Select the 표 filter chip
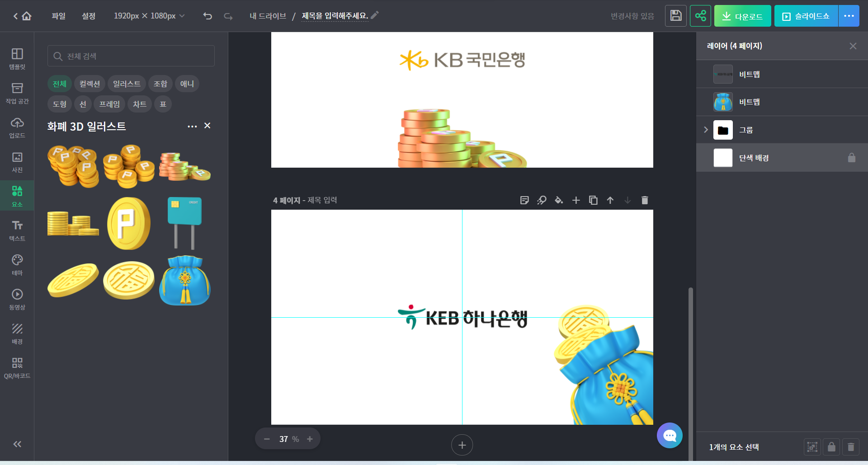This screenshot has width=868, height=465. [x=163, y=104]
